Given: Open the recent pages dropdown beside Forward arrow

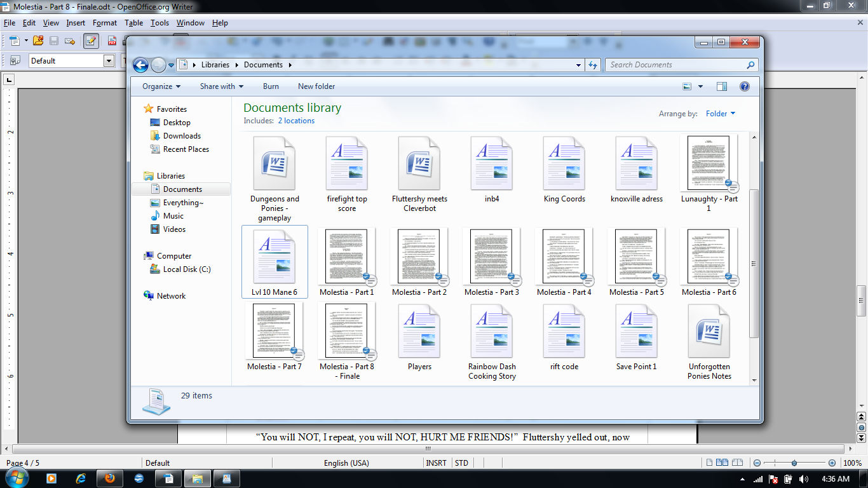Looking at the screenshot, I should click(172, 65).
